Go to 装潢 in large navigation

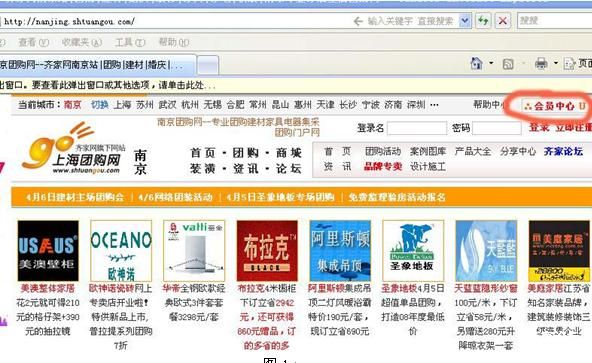203,168
